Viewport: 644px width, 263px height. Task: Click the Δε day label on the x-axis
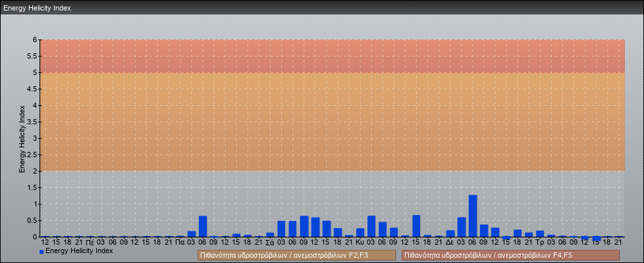(450, 243)
